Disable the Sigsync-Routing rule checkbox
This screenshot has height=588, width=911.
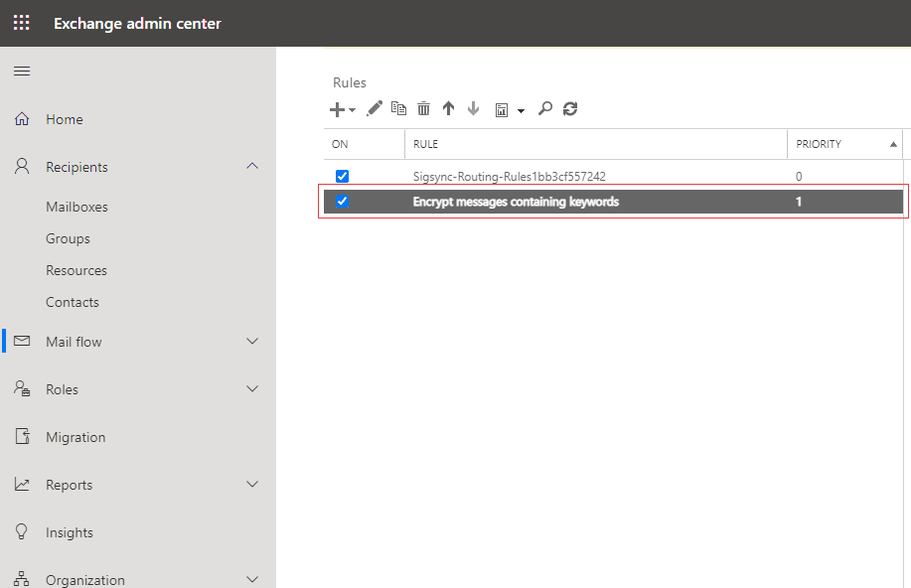[x=342, y=177]
